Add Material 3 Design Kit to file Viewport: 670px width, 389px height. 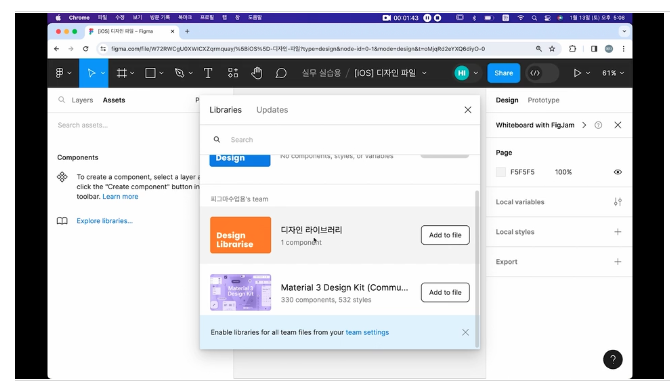click(445, 292)
